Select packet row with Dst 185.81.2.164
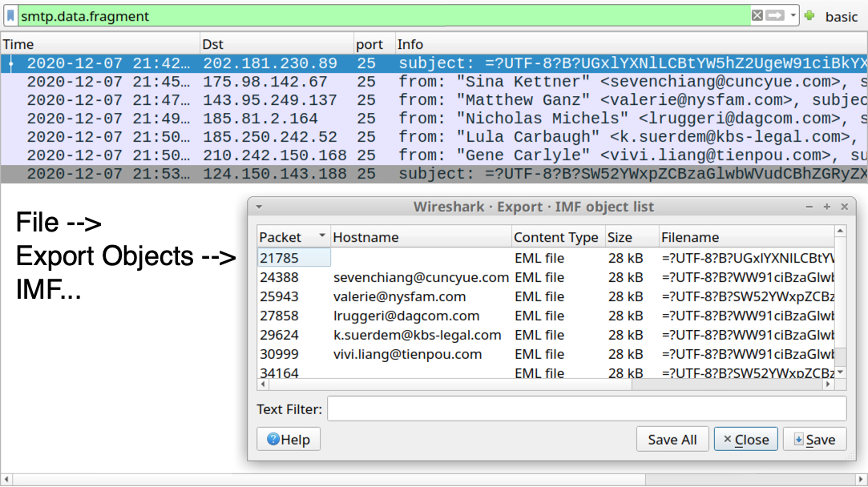The width and height of the screenshot is (868, 487). 434,119
